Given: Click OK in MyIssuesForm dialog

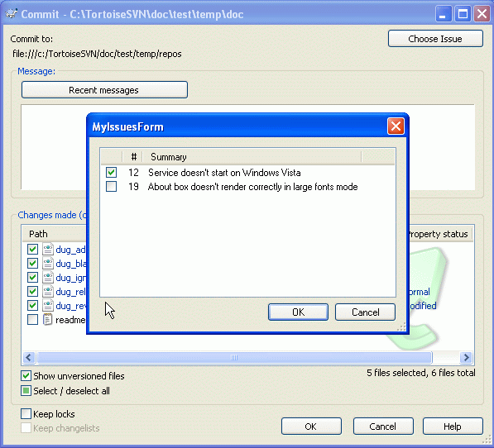Looking at the screenshot, I should [298, 312].
